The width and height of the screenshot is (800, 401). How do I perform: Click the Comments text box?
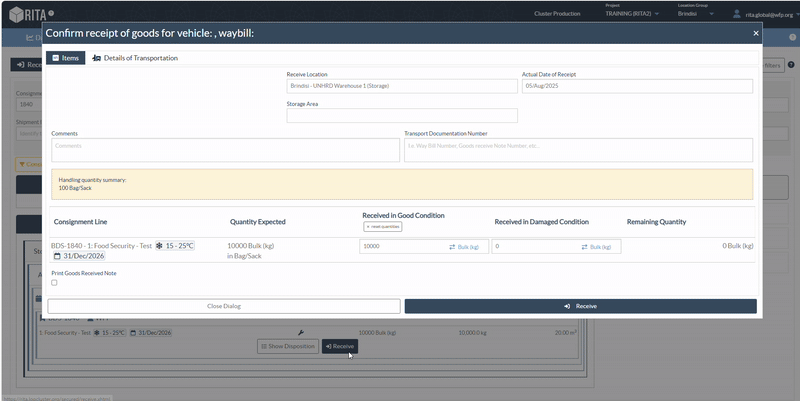(x=223, y=149)
